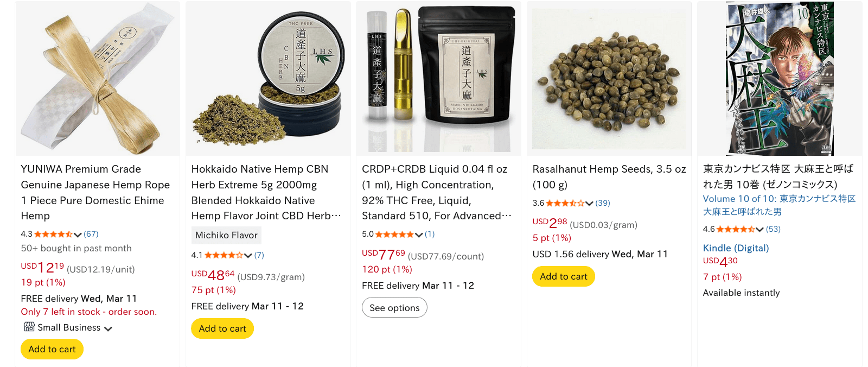Add YUNIWA hemp rope to cart

[52, 349]
